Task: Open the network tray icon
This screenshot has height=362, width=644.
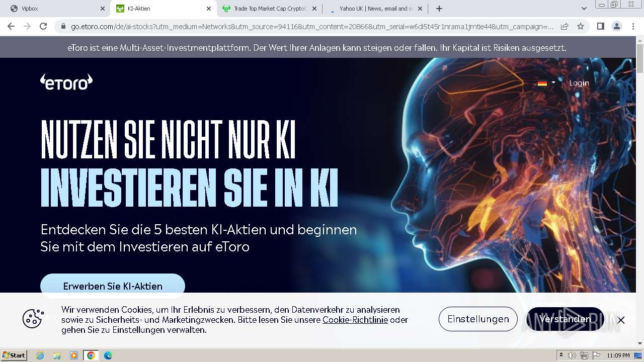Action: pyautogui.click(x=584, y=355)
